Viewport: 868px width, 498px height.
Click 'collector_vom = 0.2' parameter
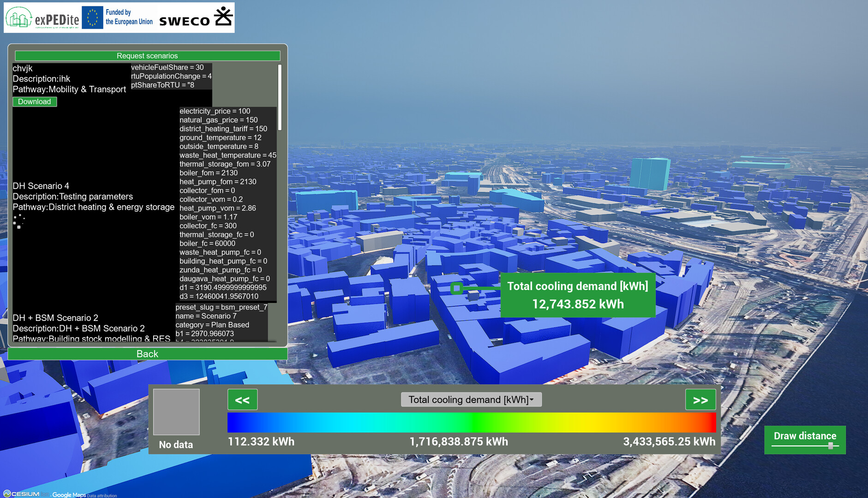click(x=211, y=199)
